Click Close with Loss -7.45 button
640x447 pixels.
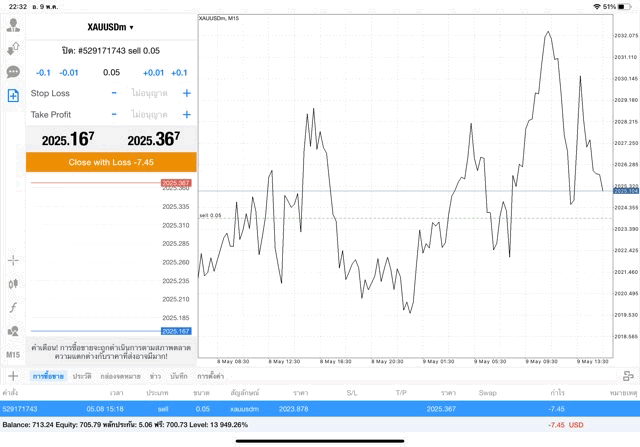click(111, 162)
